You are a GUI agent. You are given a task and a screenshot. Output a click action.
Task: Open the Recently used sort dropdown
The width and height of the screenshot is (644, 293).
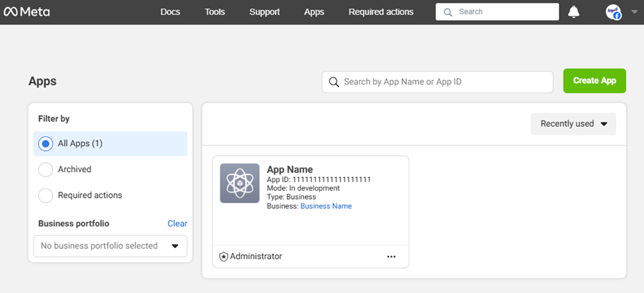pos(573,124)
